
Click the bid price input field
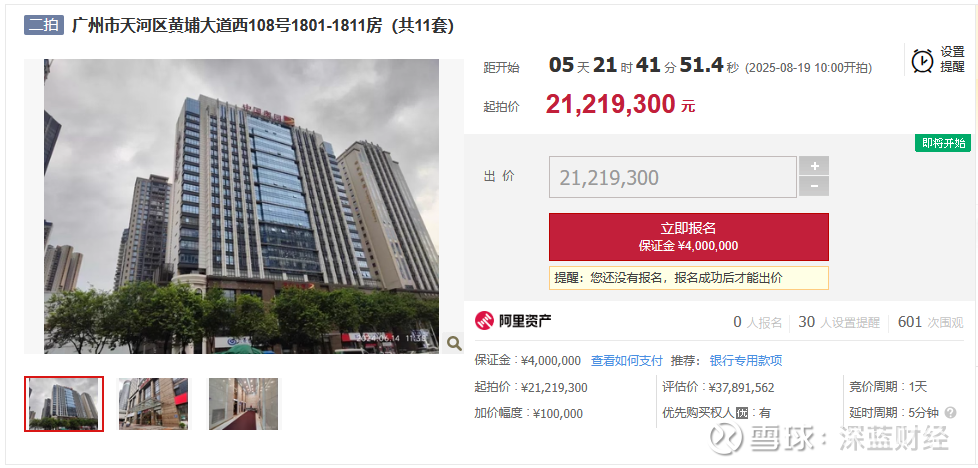click(673, 177)
